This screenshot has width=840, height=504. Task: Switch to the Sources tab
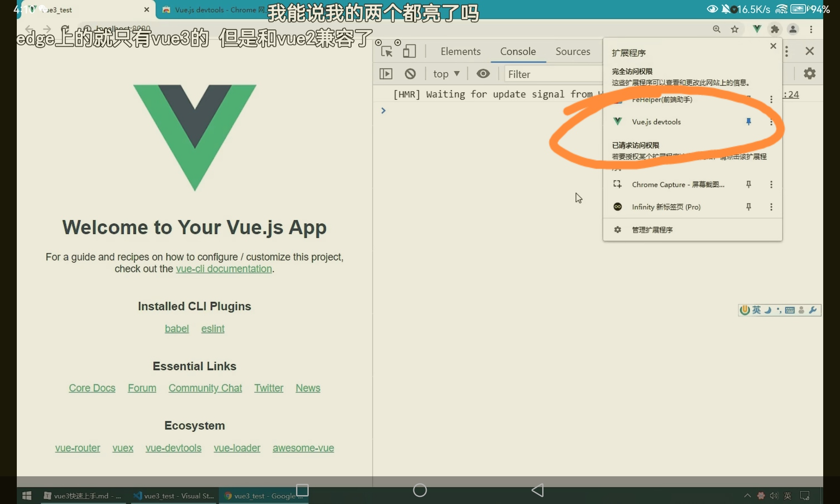[x=572, y=51]
